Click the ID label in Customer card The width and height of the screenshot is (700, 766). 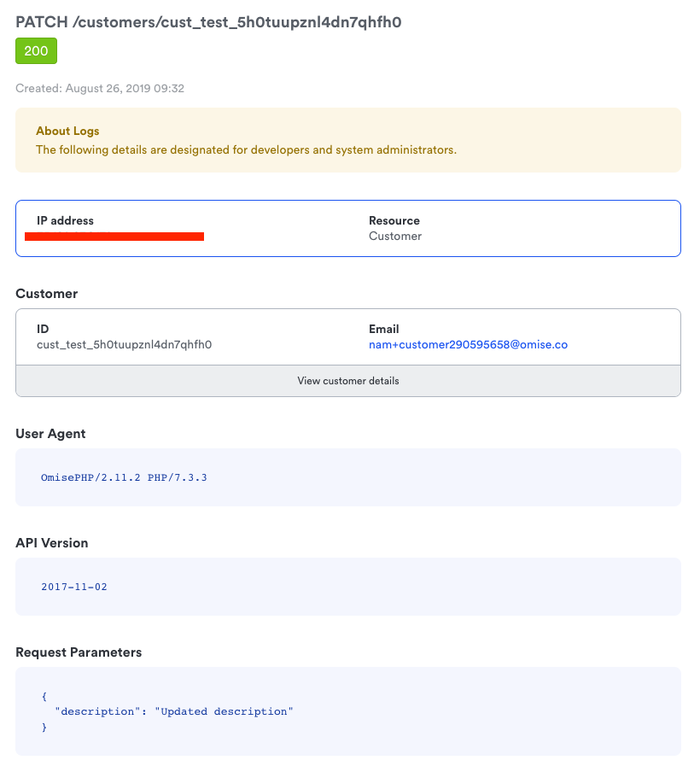tap(43, 329)
